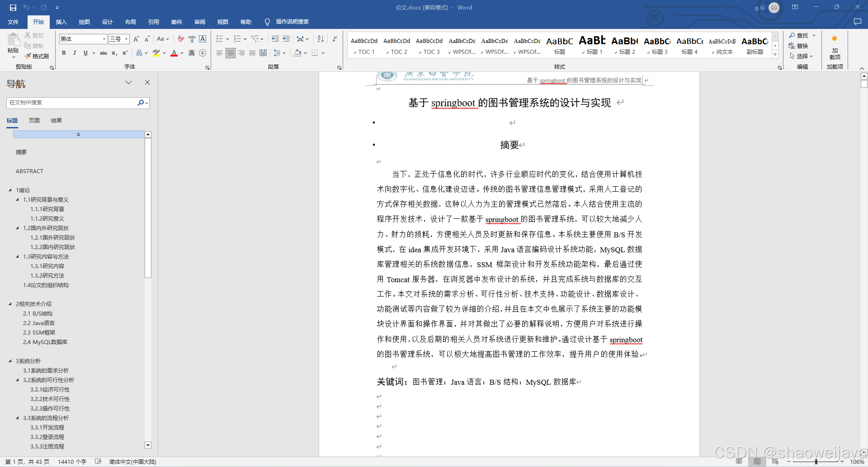868x467 pixels.
Task: Toggle superscript formatting
Action: 125,53
